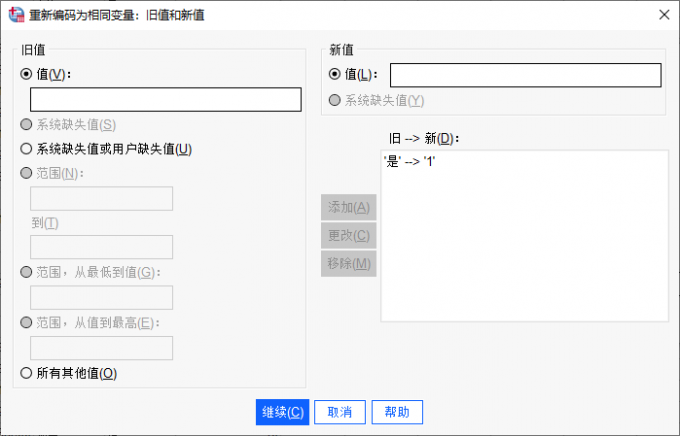680x436 pixels.
Task: Select the '是' --> '1' mapping entry
Action: pos(409,162)
